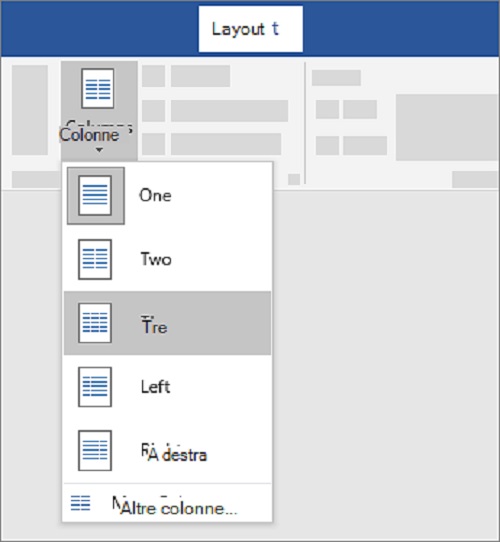This screenshot has height=542, width=500.
Task: Select the three-column Tre icon
Action: click(95, 323)
